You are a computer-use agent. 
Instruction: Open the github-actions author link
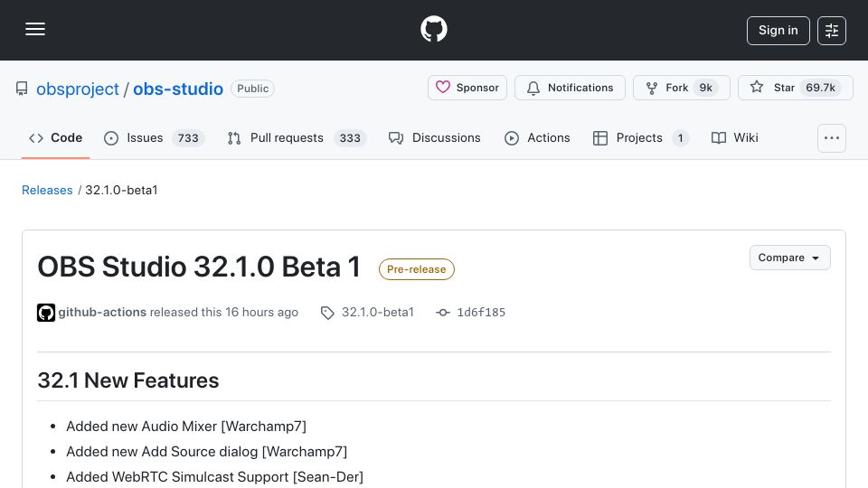pyautogui.click(x=102, y=312)
